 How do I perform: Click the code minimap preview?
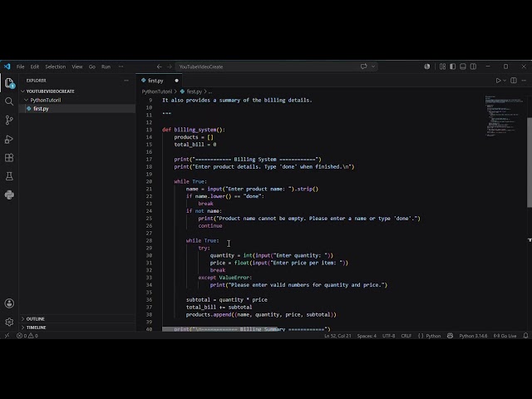pos(504,116)
